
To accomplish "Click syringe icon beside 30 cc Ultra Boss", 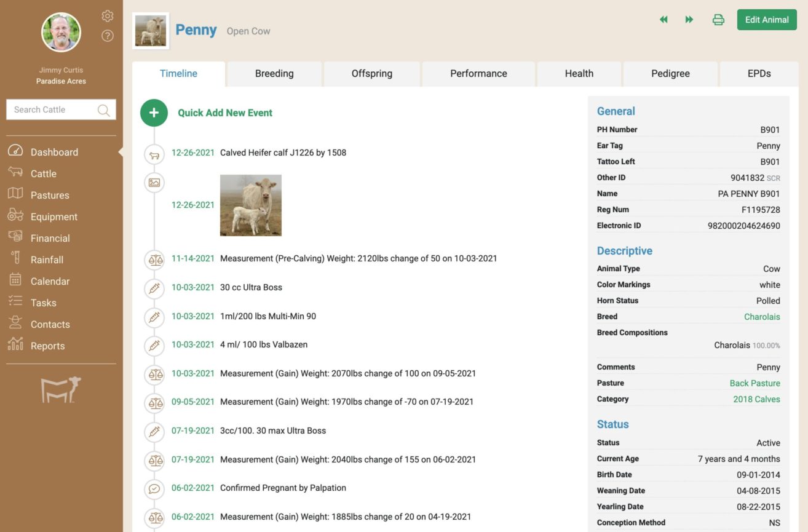I will (154, 288).
